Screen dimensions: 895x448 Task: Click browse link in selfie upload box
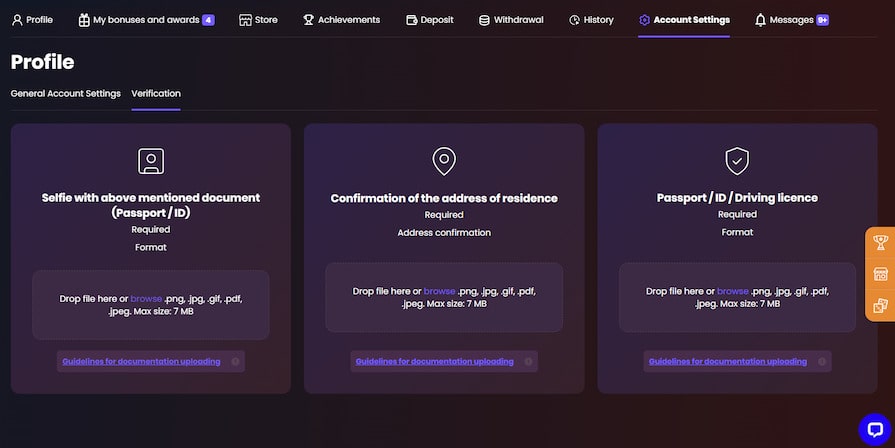(x=146, y=298)
